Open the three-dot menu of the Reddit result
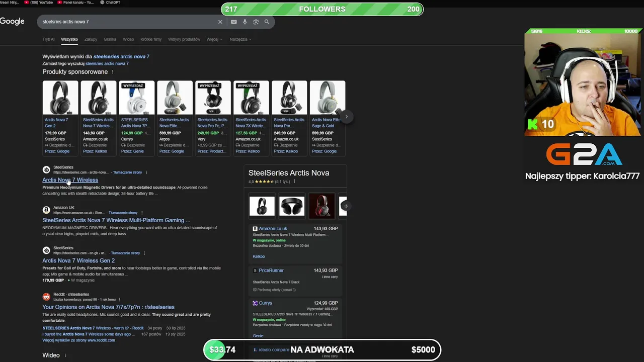The image size is (644, 362). (120, 299)
